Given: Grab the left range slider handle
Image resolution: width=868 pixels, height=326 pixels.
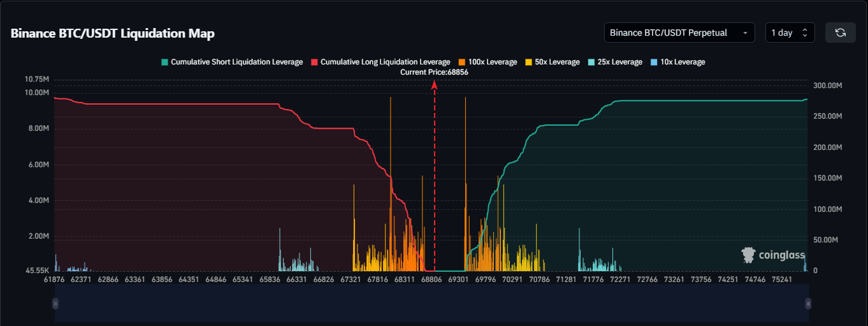Looking at the screenshot, I should pos(55,304).
